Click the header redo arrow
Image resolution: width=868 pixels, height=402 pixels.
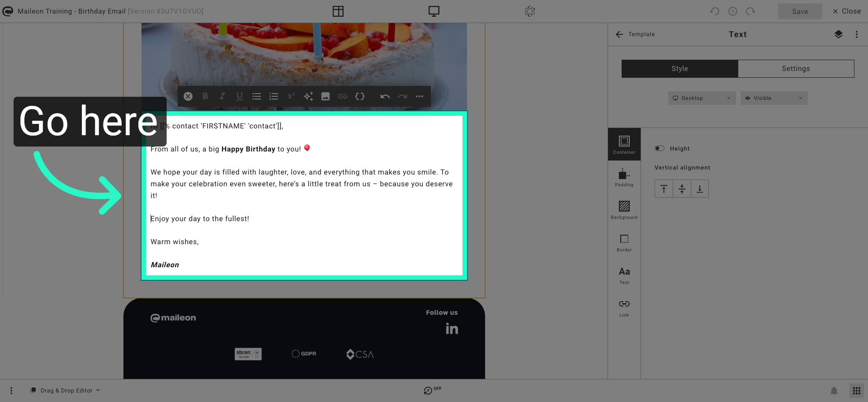750,11
